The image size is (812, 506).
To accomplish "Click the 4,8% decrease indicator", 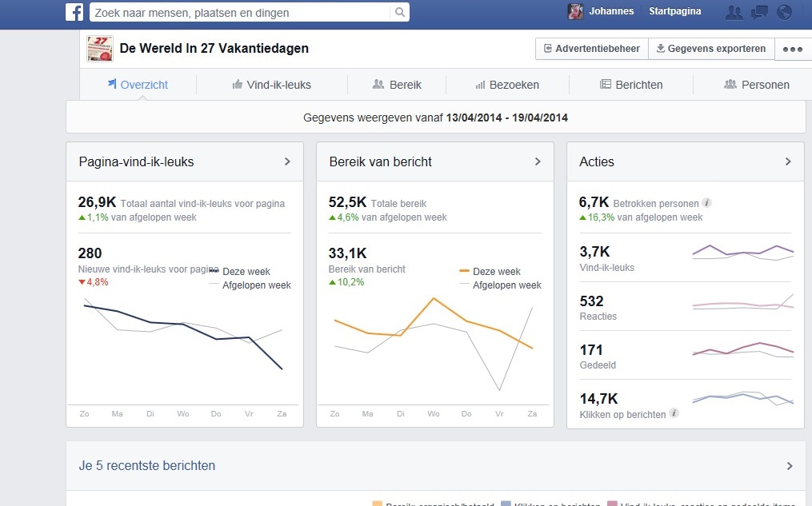I will coord(94,282).
